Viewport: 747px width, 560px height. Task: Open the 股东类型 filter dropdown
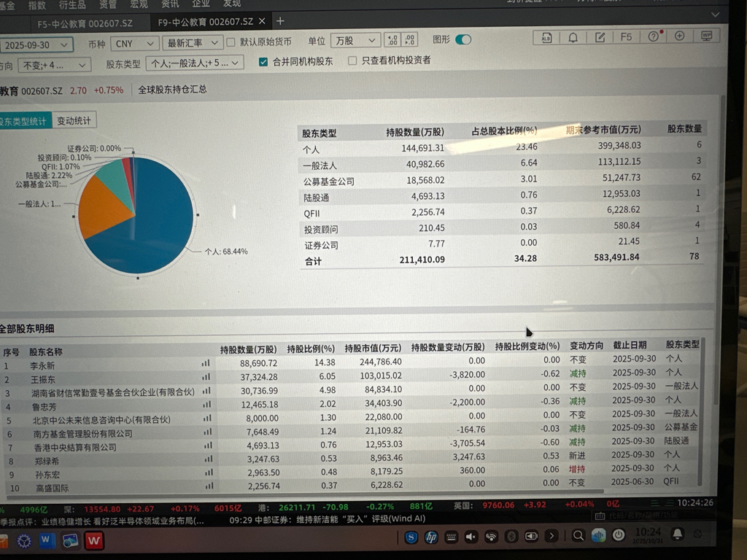[195, 63]
